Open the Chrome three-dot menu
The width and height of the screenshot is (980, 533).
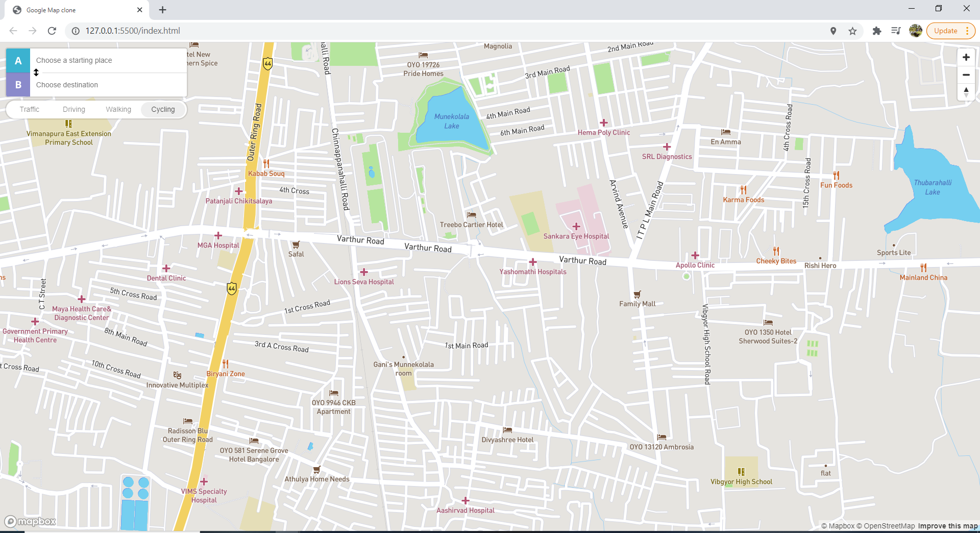(968, 31)
